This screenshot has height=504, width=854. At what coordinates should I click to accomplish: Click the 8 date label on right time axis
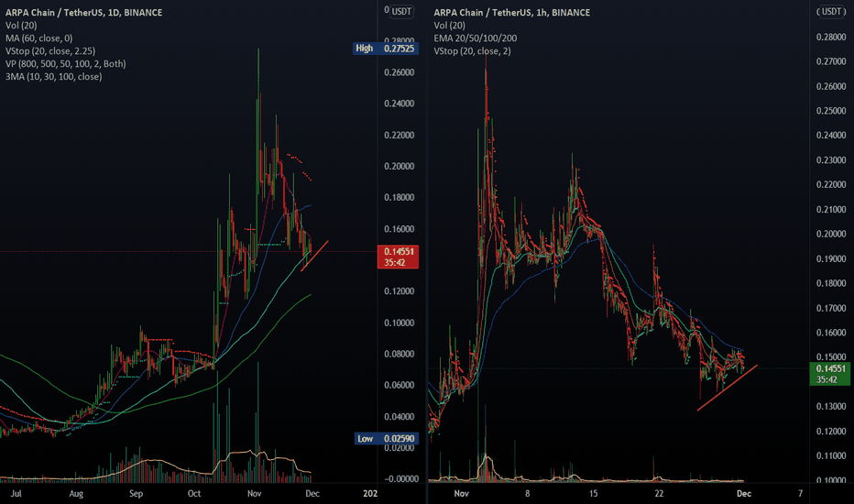527,494
